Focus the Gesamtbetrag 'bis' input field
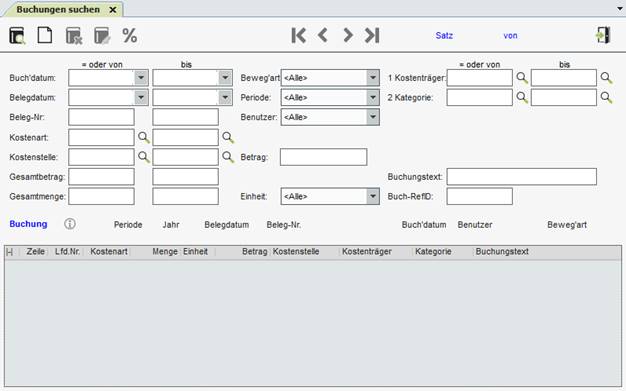Image resolution: width=626 pixels, height=391 pixels. (x=186, y=177)
